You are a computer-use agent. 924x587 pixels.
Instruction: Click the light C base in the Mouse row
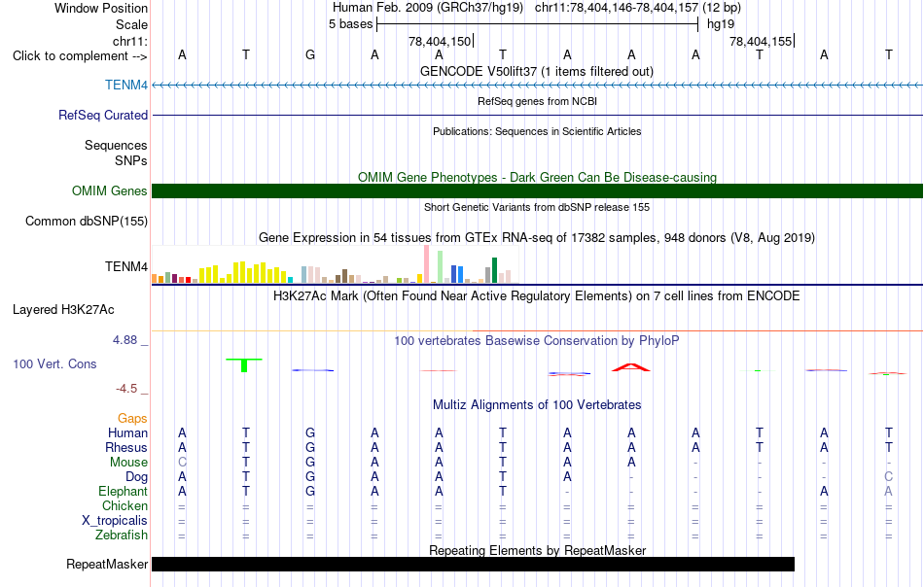pyautogui.click(x=182, y=463)
